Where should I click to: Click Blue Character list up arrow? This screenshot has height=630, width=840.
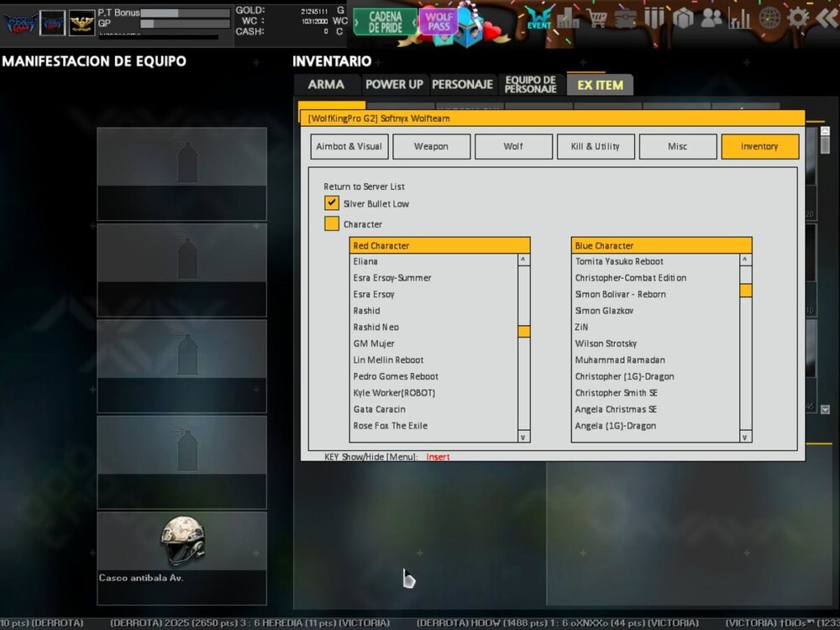pos(745,260)
